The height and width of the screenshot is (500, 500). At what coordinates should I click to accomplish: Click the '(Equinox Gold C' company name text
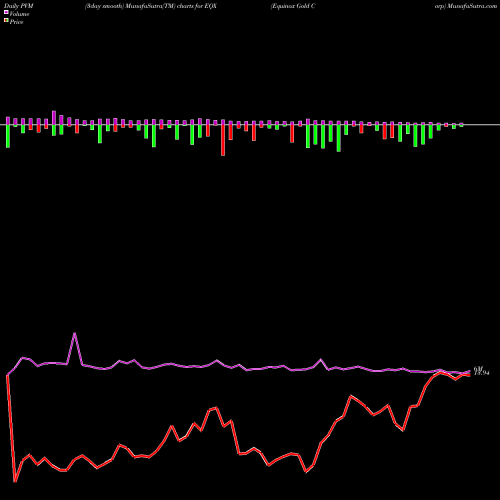pos(293,6)
